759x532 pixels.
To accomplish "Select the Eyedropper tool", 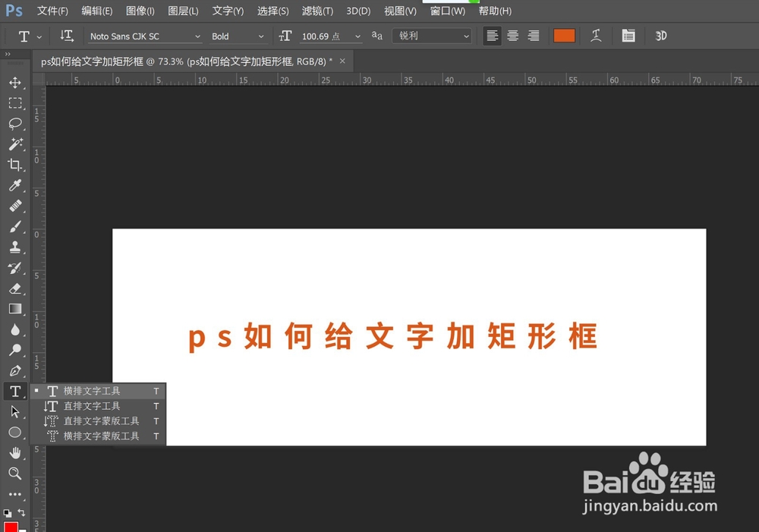I will click(15, 185).
